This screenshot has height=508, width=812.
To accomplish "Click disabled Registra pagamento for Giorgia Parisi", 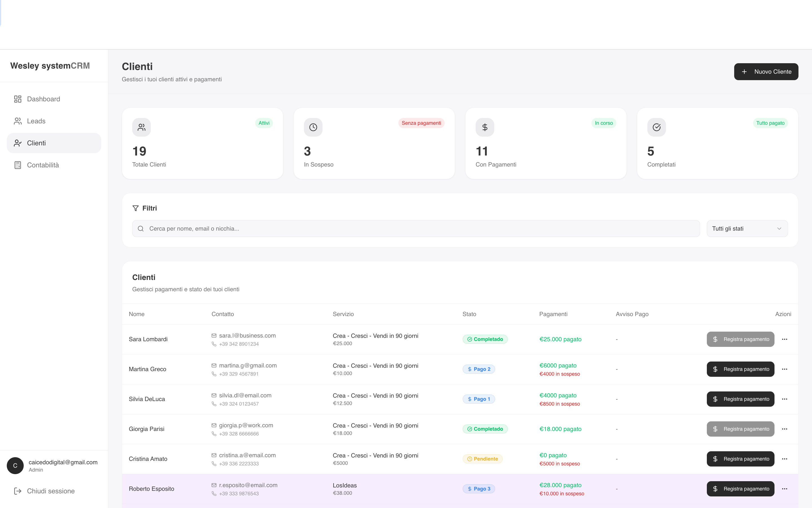I will (741, 429).
